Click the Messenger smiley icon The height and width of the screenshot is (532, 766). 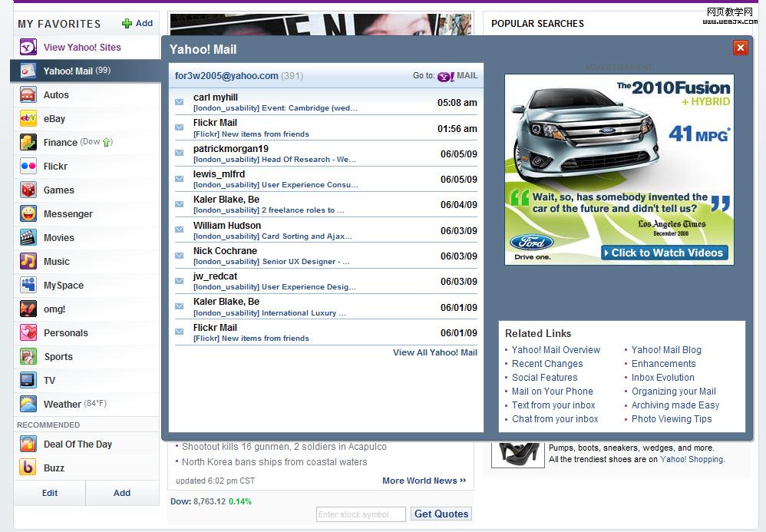point(28,214)
